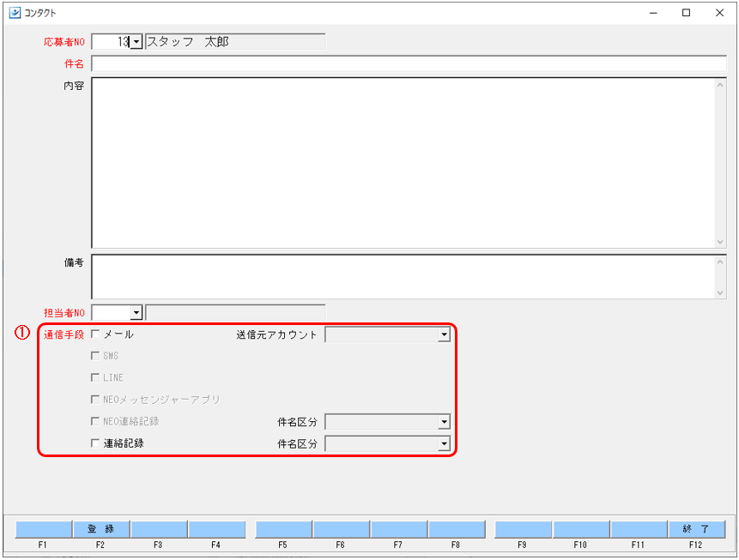This screenshot has height=560, width=739.
Task: Check the LINE checkbox
Action: tap(95, 377)
